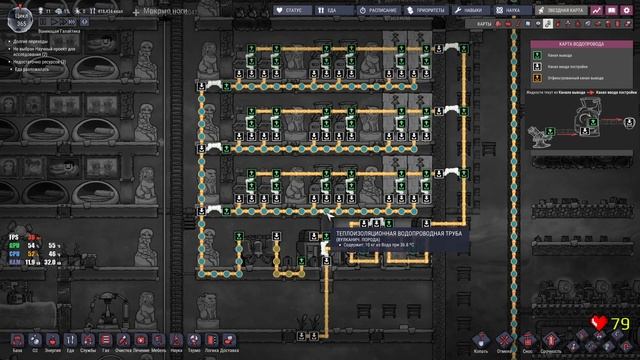Image resolution: width=640 pixels, height=360 pixels.
Task: Open the colony reports graph icon
Action: coord(596,10)
